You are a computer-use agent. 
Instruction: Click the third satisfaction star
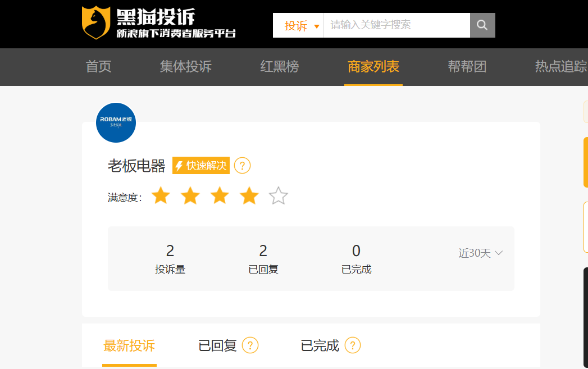[220, 195]
